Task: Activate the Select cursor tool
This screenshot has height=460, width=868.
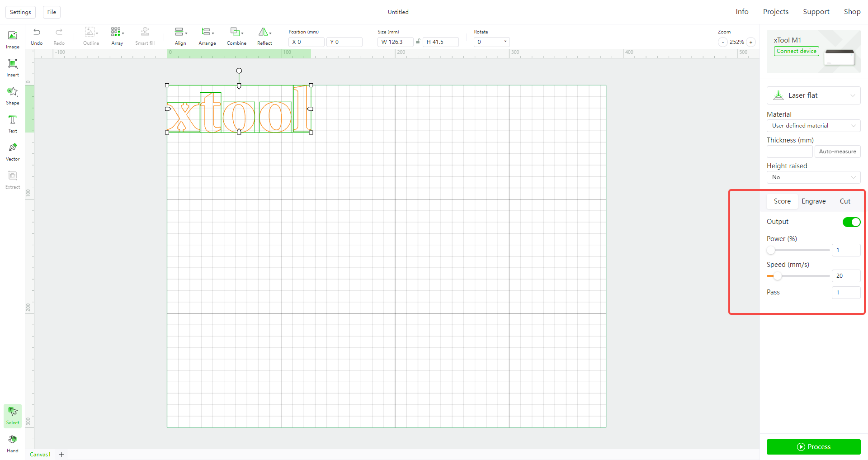Action: pos(13,416)
